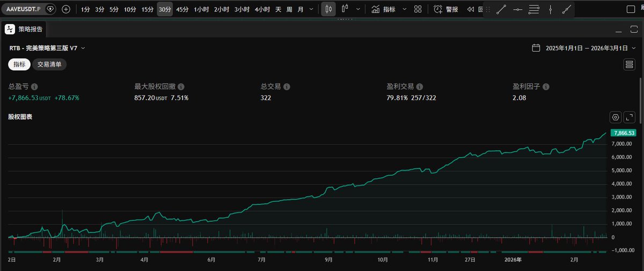Click the add symbol plus icon
Image resolution: width=644 pixels, height=271 pixels.
pyautogui.click(x=66, y=9)
